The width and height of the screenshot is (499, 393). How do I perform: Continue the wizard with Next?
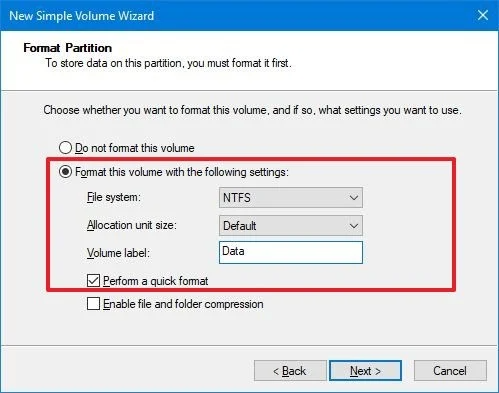[x=365, y=371]
